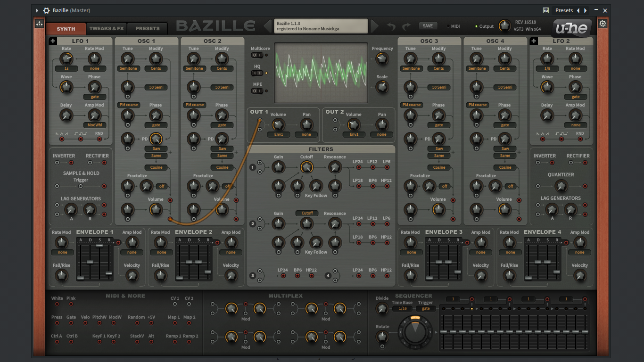Click the u-he logo

pos(571,28)
